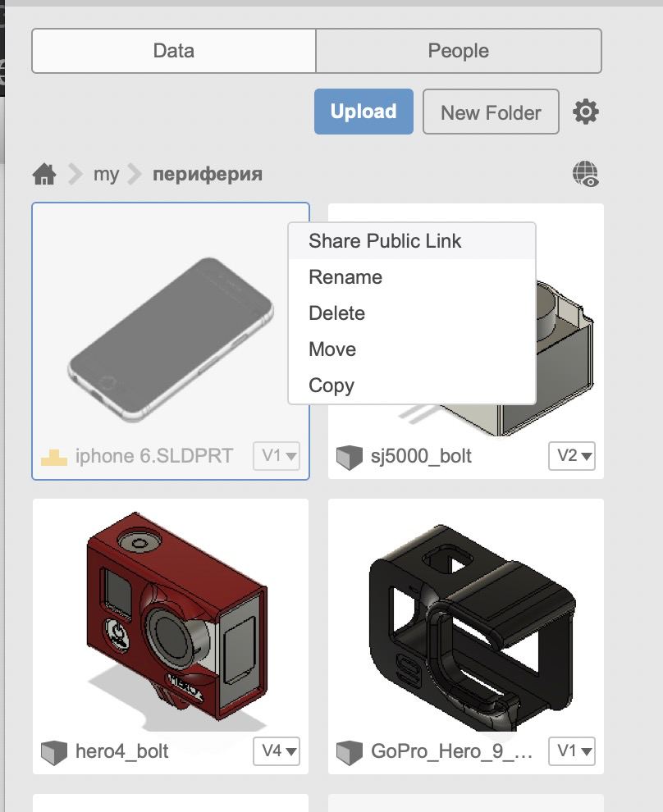Image resolution: width=663 pixels, height=812 pixels.
Task: Open project in web globe icon
Action: coord(586,174)
